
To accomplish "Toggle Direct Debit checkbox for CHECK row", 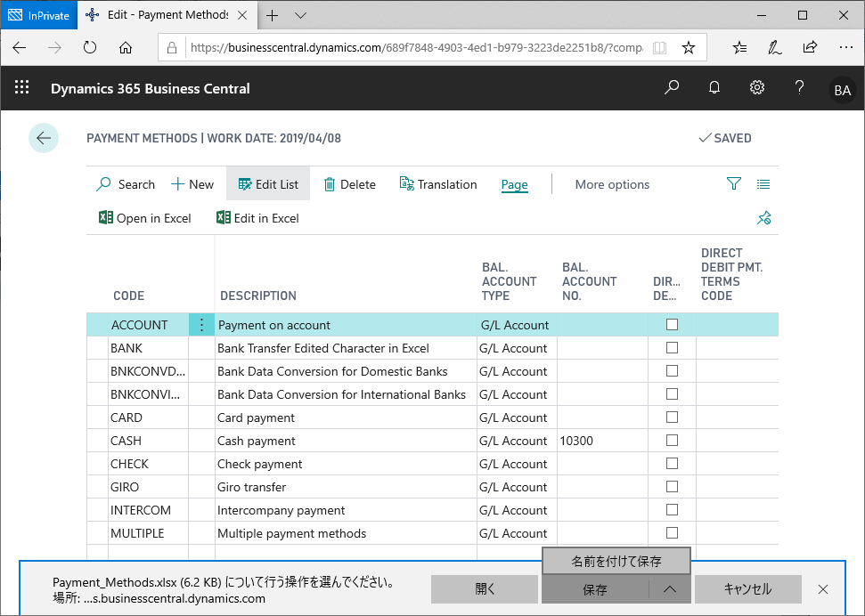I will pos(672,464).
